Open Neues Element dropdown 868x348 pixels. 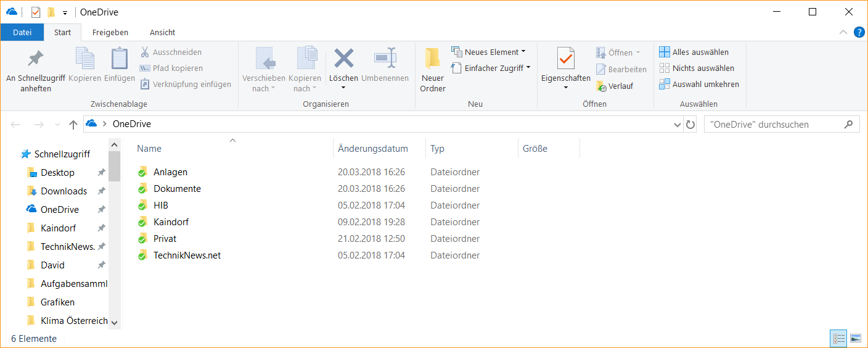pos(489,52)
